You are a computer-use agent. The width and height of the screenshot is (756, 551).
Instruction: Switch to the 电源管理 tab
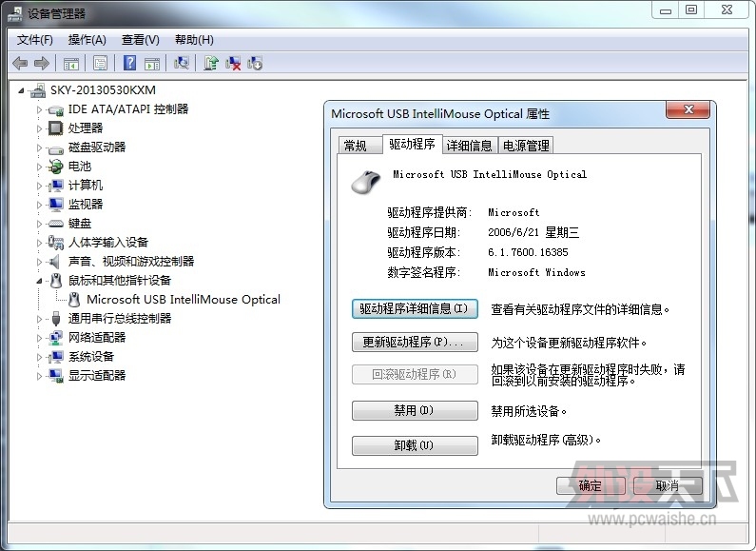pos(526,146)
